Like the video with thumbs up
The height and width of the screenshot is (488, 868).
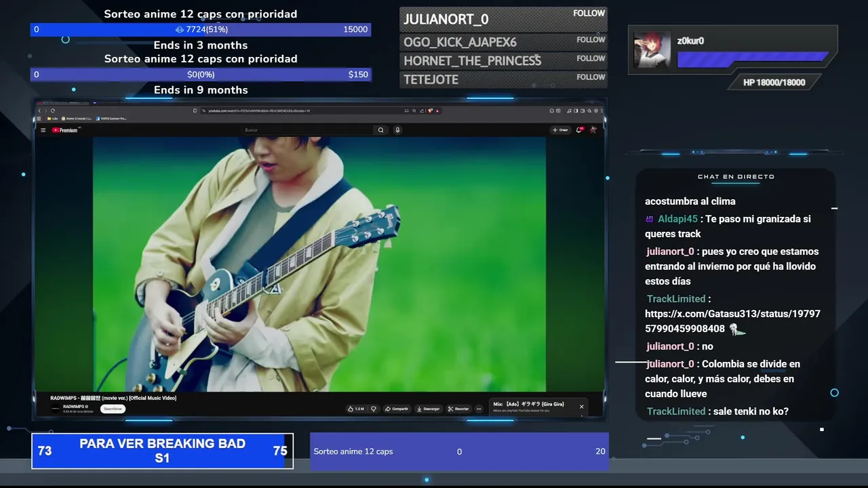(x=356, y=409)
